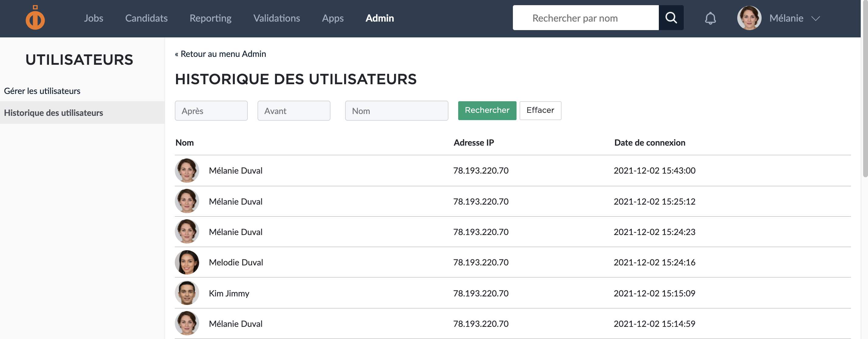Viewport: 868px width, 339px height.
Task: Click Kim Jimmy's avatar thumbnail
Action: pos(187,293)
